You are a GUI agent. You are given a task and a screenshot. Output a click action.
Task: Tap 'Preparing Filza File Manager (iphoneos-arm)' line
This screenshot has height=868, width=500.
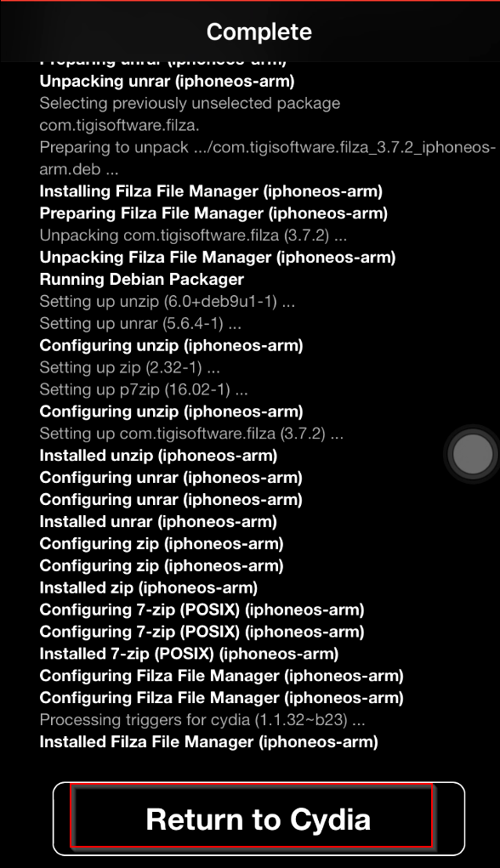[x=213, y=213]
